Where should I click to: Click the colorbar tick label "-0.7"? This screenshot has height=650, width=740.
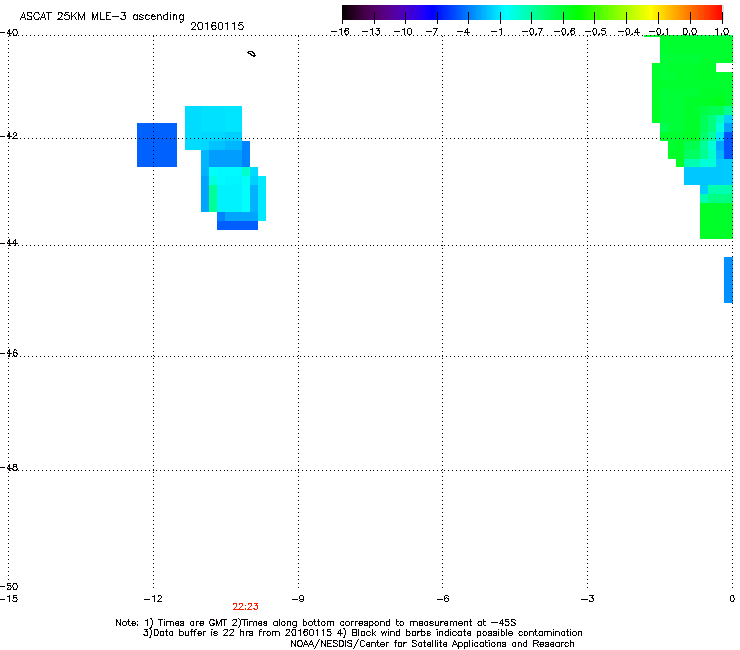[532, 32]
